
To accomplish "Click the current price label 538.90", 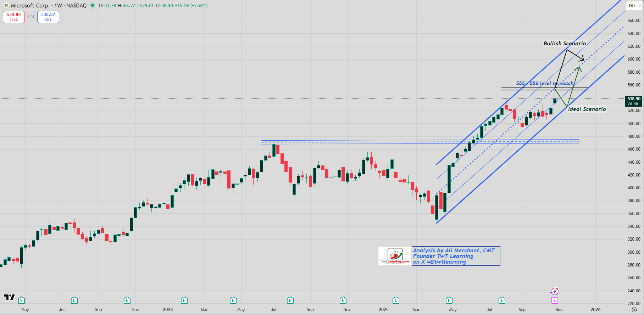I will tap(634, 101).
